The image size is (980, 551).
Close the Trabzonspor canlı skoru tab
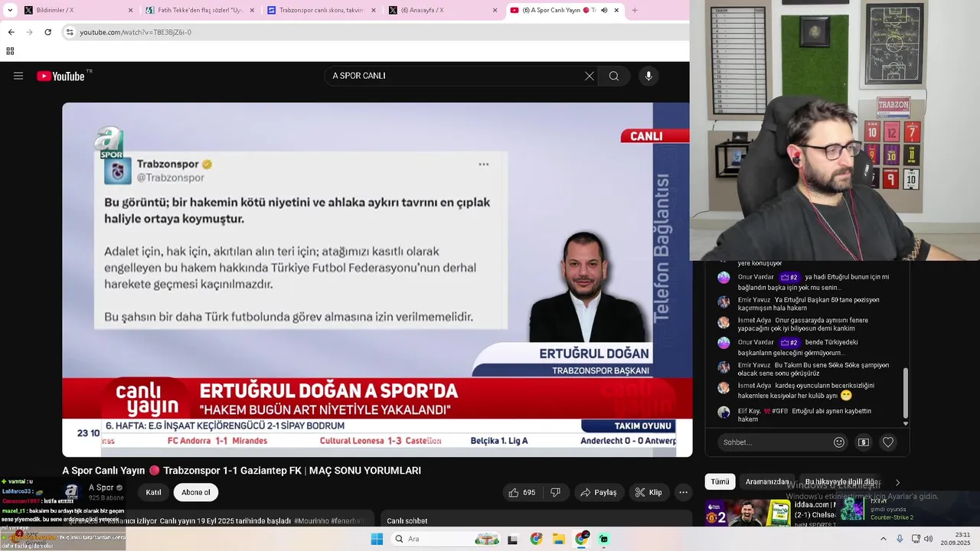pyautogui.click(x=374, y=10)
